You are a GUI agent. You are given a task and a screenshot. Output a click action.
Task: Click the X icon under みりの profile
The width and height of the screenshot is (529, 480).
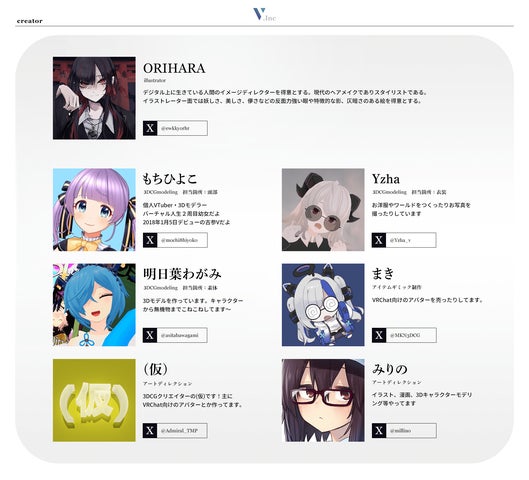click(379, 431)
